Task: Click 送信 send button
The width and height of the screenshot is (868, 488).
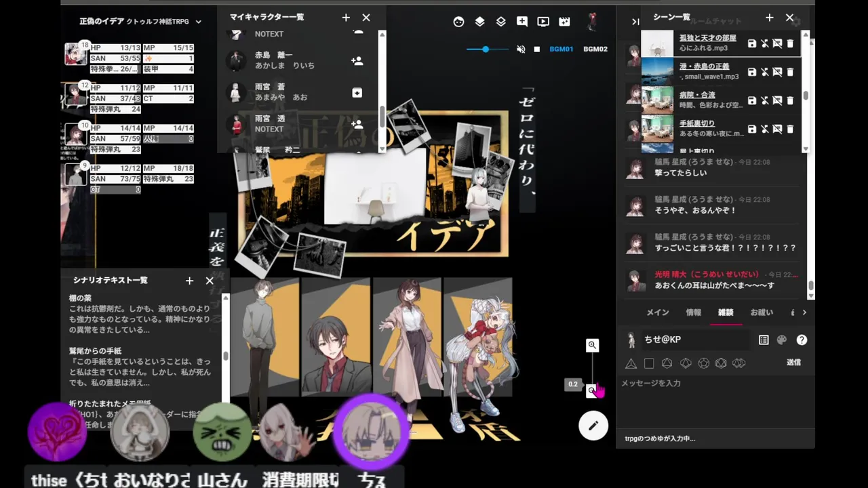Action: [x=793, y=363]
